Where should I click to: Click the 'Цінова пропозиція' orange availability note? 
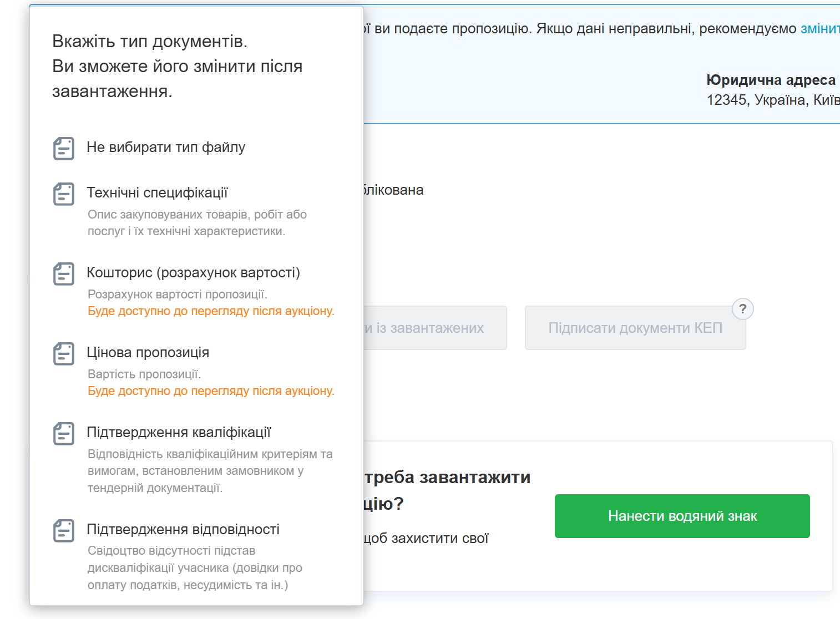(x=211, y=391)
